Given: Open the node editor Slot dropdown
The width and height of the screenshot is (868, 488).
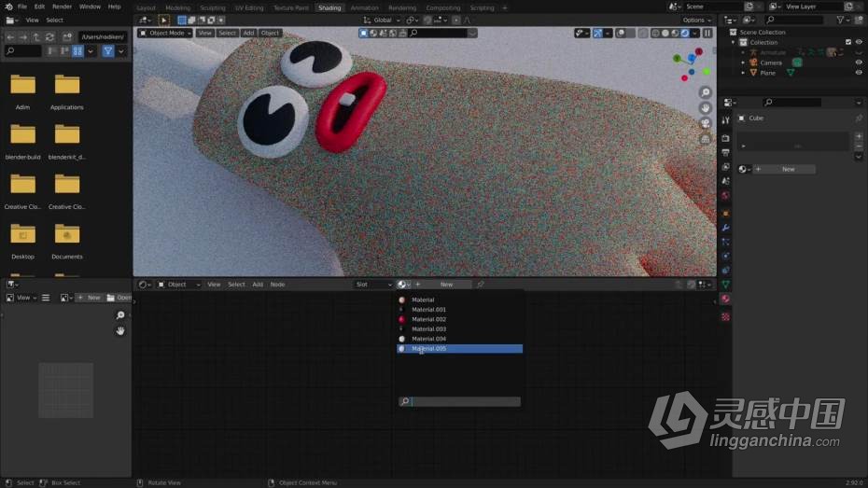Looking at the screenshot, I should tap(373, 285).
